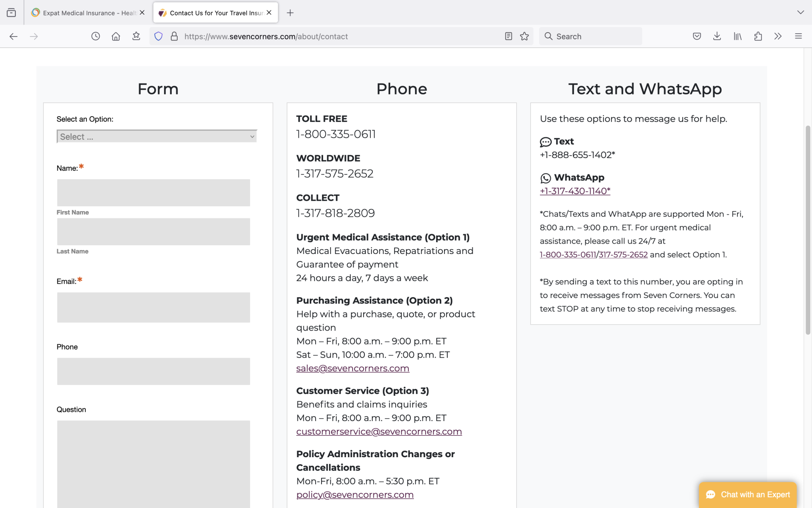
Task: Select toll free number 1-800-335-0611
Action: point(336,134)
